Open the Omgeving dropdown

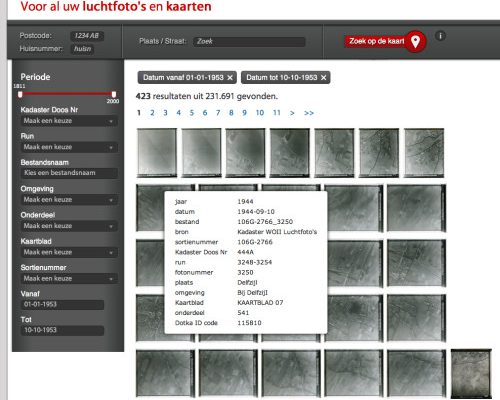pyautogui.click(x=69, y=200)
